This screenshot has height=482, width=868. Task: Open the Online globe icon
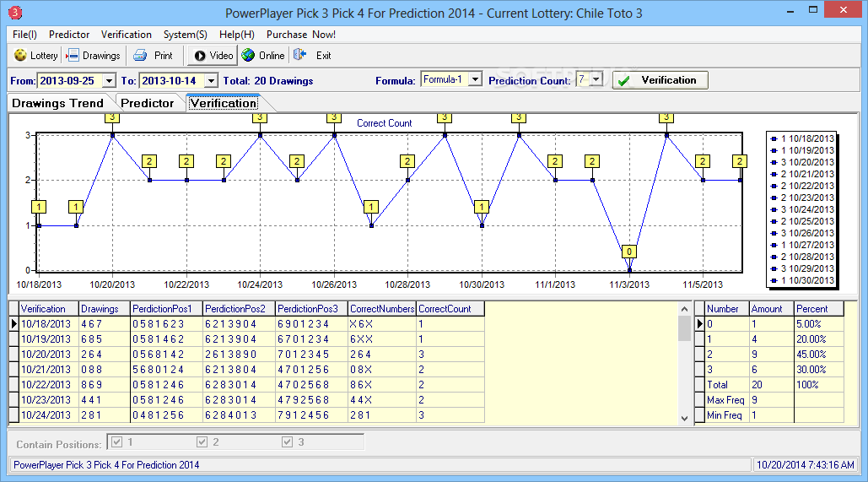click(x=249, y=56)
